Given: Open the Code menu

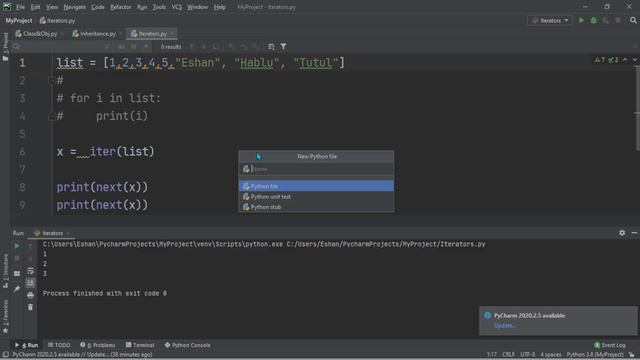Looking at the screenshot, I should (98, 7).
